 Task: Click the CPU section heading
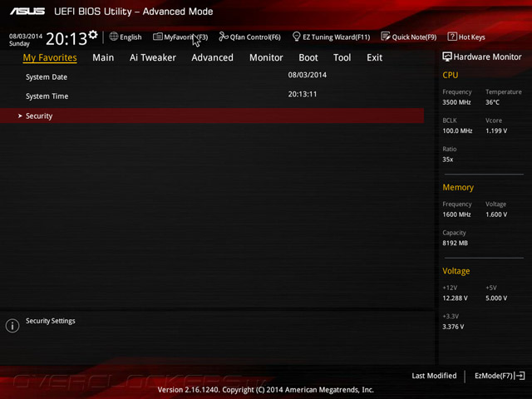coord(451,75)
